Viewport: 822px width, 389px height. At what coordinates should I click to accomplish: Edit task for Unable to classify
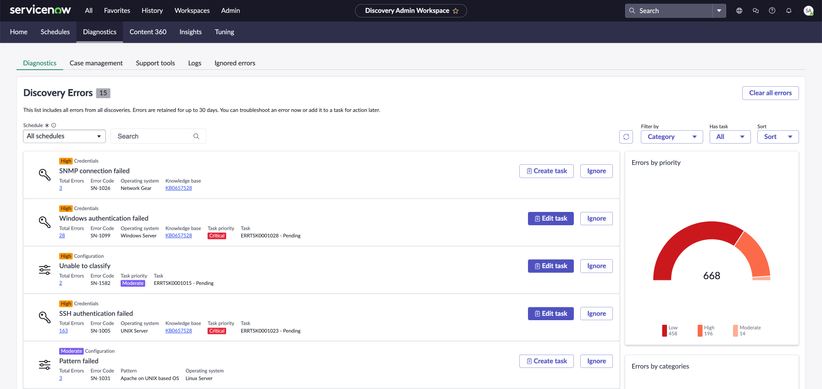(x=550, y=266)
